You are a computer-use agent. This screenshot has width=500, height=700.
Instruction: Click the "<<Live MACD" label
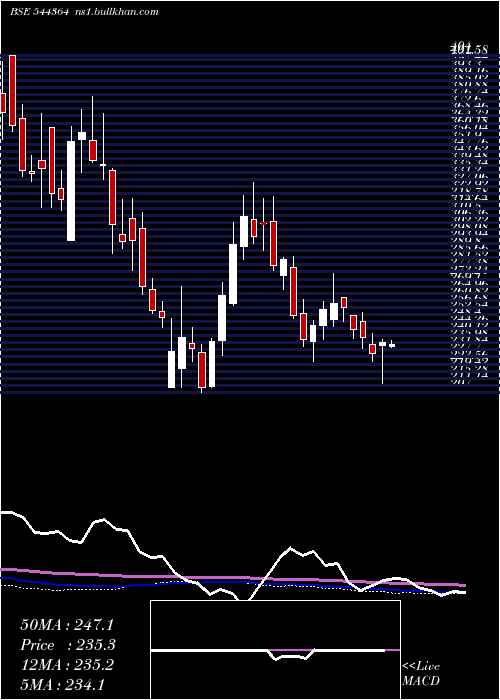[421, 673]
